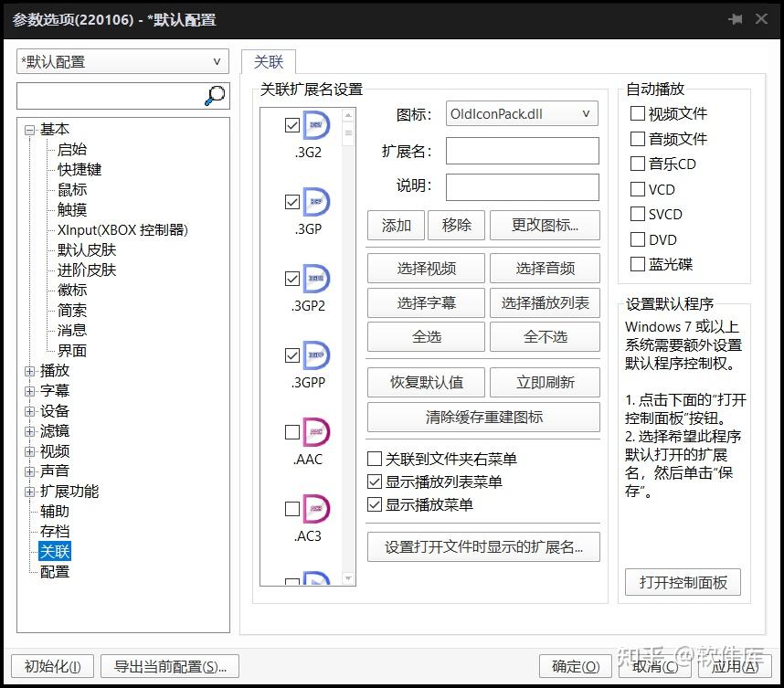Select 默认皮肤 in settings tree
The width and height of the screenshot is (784, 688).
pos(87,250)
